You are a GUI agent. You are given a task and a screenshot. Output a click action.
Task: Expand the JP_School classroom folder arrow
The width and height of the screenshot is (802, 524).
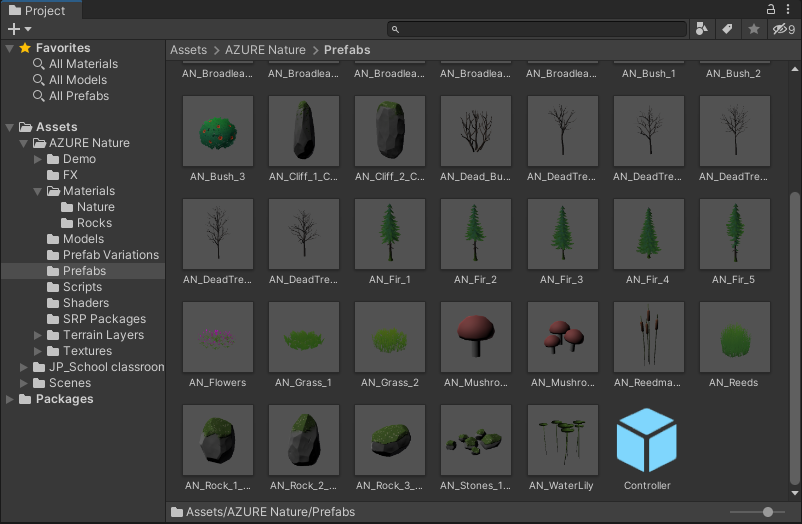pyautogui.click(x=23, y=367)
